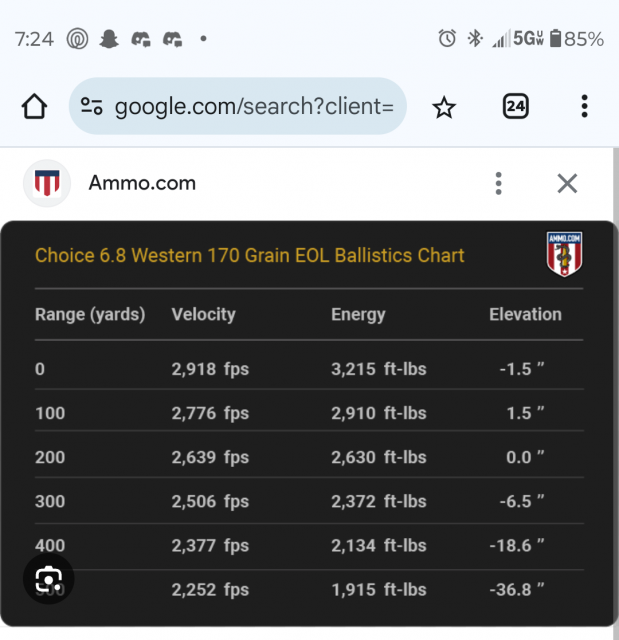619x640 pixels.
Task: Select the Ballistics Chart title text
Action: 250,255
